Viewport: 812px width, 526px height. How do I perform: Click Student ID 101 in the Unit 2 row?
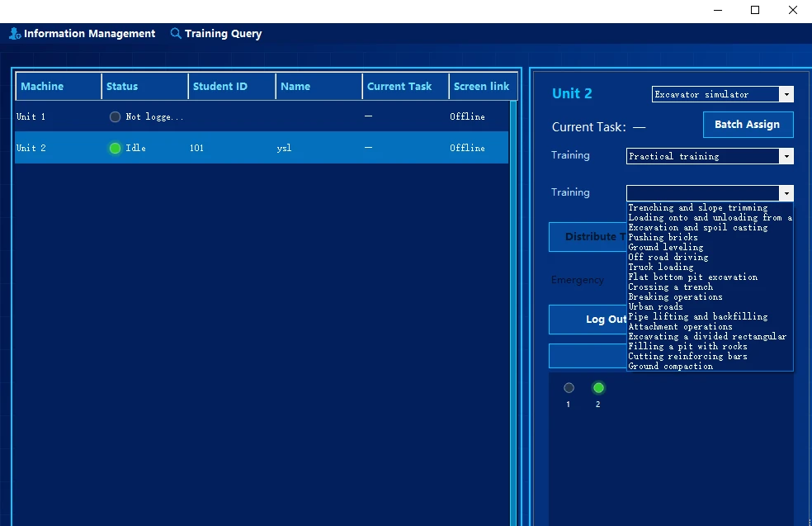click(x=196, y=148)
